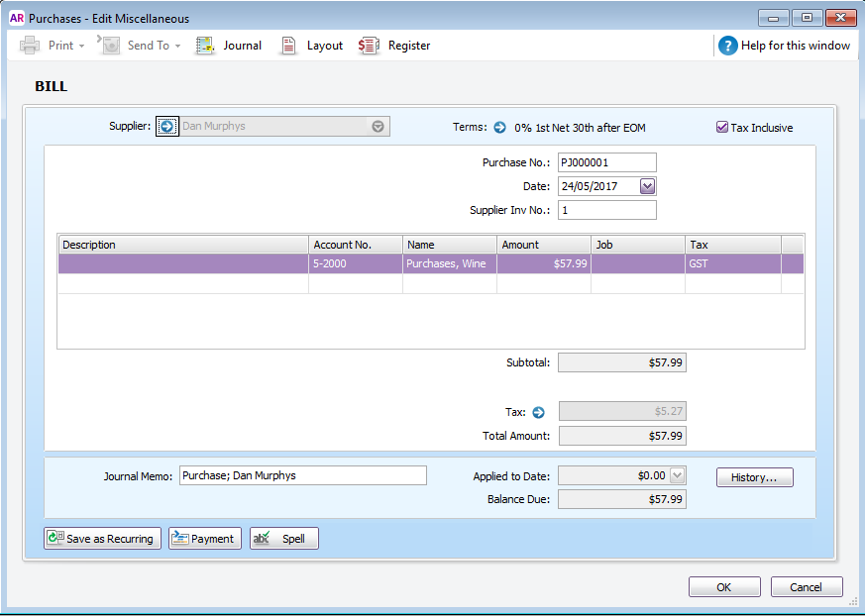Click the Journal toolbar icon
The image size is (865, 616).
206,46
